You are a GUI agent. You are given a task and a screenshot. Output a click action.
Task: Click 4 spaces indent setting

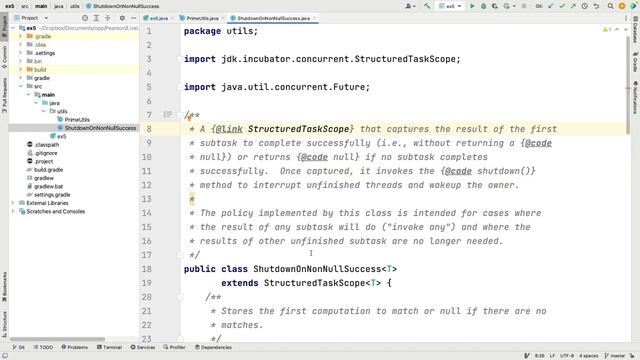589,356
